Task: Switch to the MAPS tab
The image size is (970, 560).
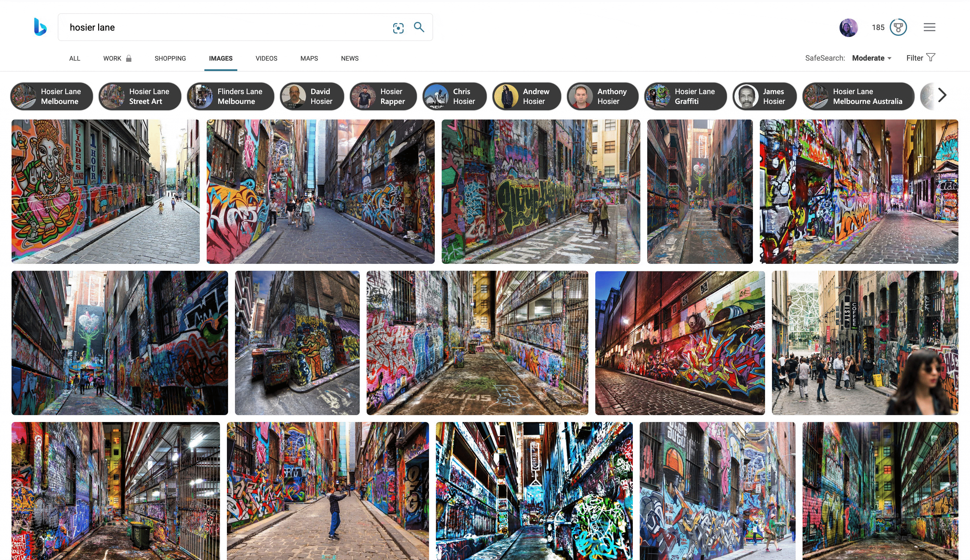Action: point(309,59)
